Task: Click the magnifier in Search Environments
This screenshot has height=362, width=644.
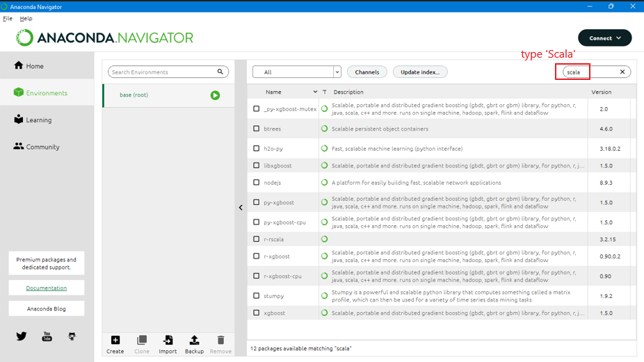Action: [220, 72]
